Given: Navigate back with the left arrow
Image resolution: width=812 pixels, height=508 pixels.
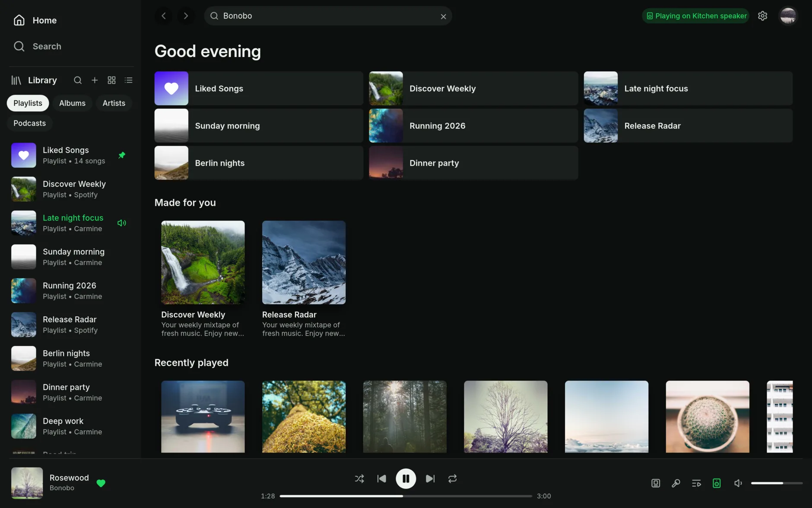Looking at the screenshot, I should [x=164, y=16].
